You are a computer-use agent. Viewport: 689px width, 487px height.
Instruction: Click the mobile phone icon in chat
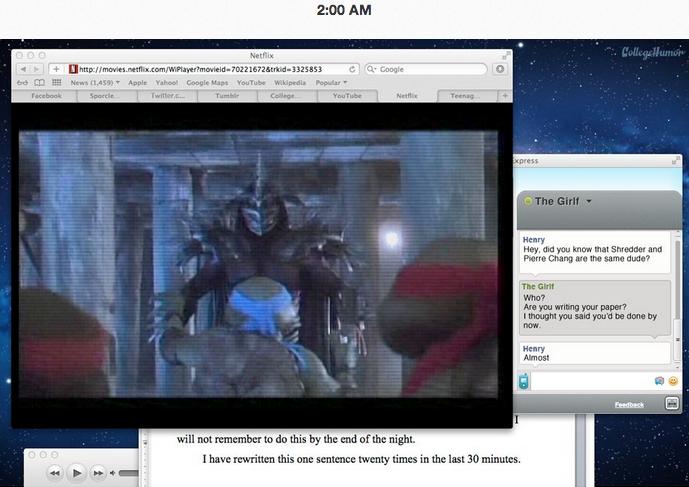pyautogui.click(x=524, y=381)
